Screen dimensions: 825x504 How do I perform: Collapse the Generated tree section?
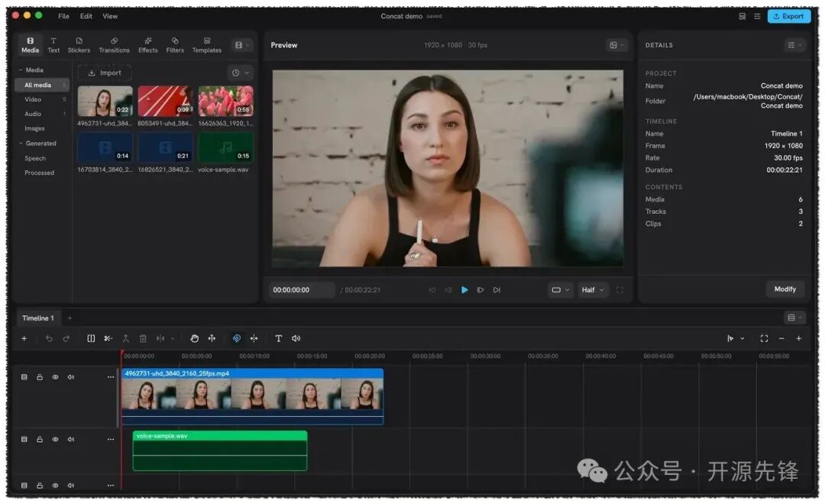tap(21, 143)
